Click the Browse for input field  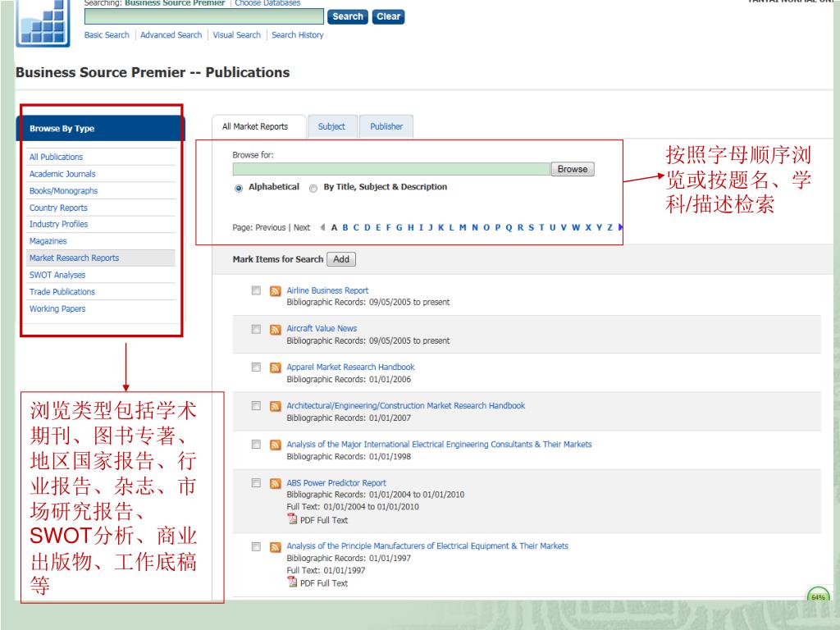pos(391,169)
